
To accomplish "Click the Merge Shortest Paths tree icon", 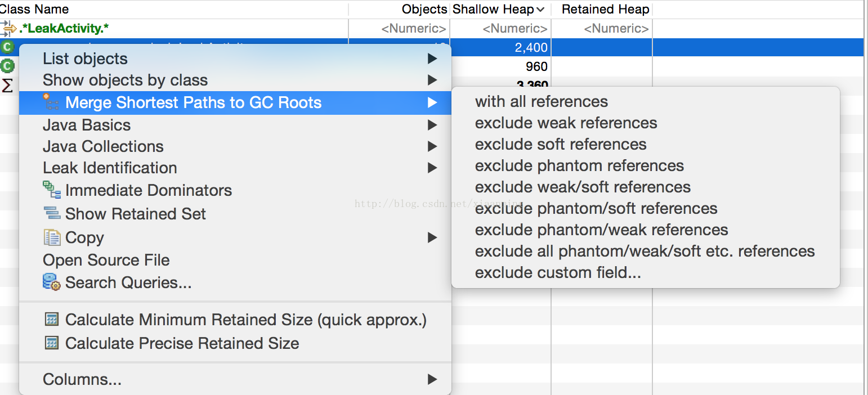I will 51,102.
